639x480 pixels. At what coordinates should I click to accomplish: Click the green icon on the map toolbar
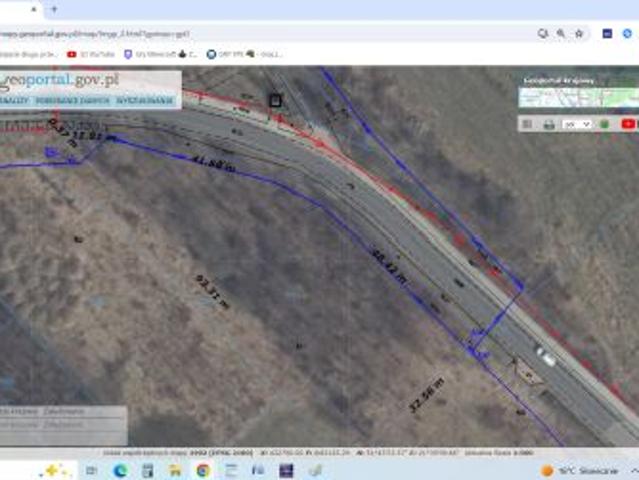[x=604, y=124]
